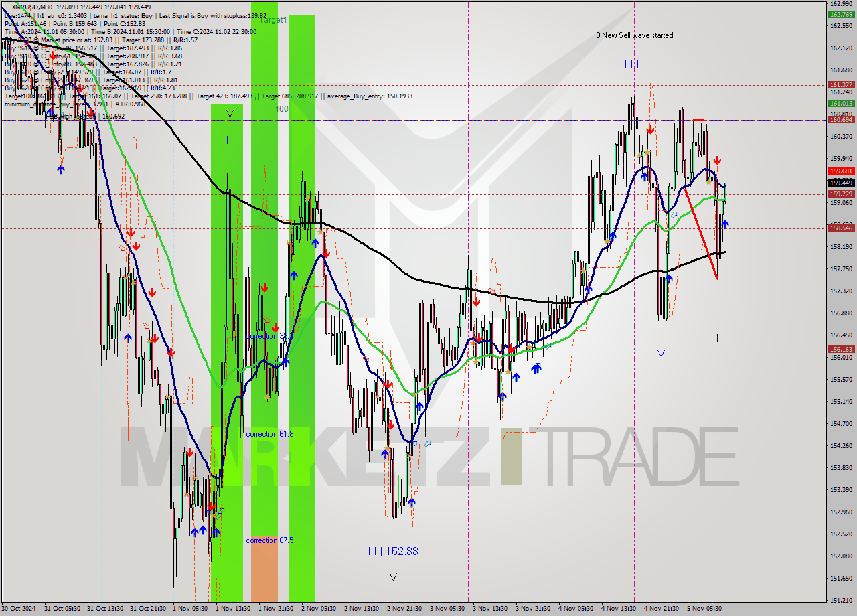Viewport: 857px width, 616px height.
Task: Click the 'average_Buy_entry: 150.1933' text
Action: coord(369,96)
